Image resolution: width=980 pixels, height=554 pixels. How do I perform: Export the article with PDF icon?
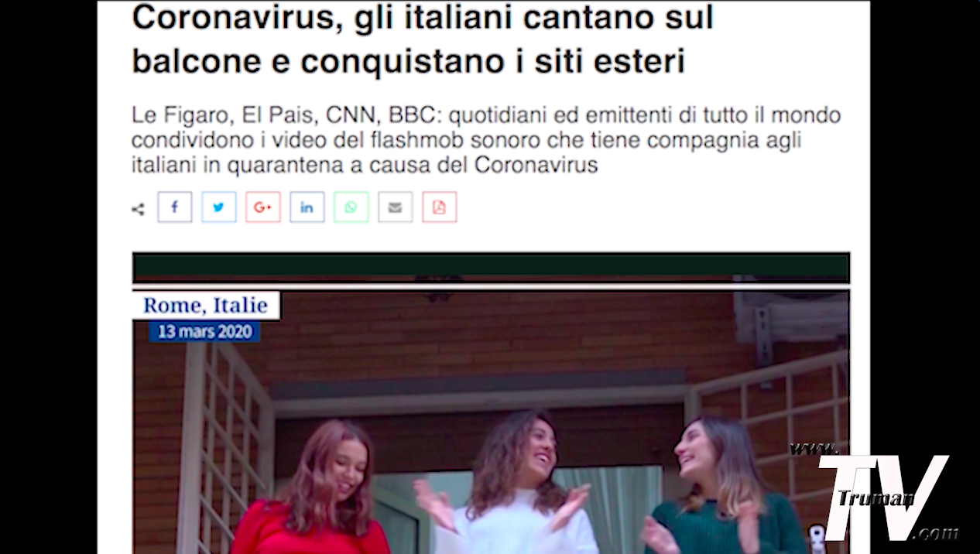[439, 207]
